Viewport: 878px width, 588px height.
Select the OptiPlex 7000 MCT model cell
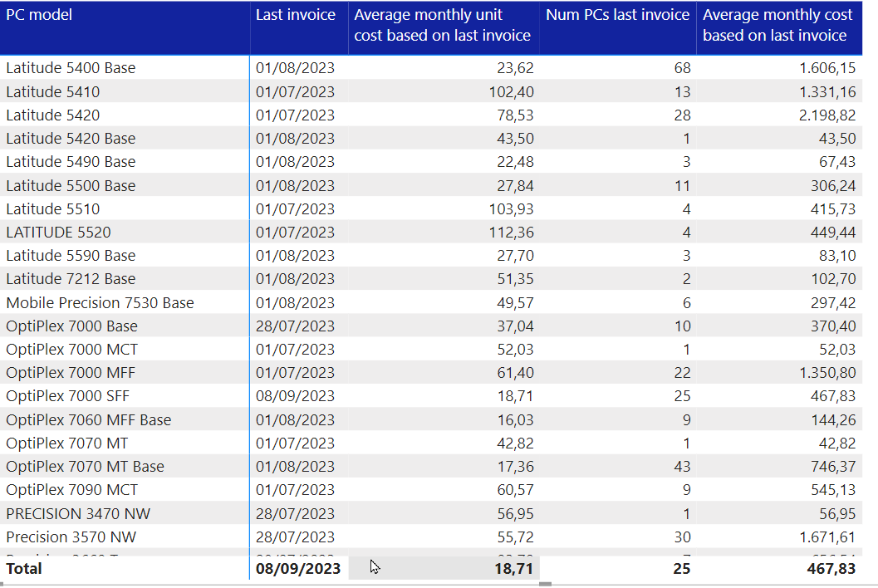coord(72,350)
